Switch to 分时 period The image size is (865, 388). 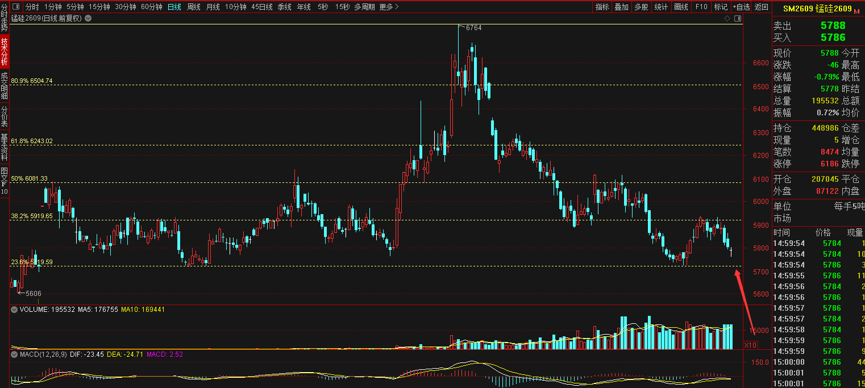coord(33,7)
